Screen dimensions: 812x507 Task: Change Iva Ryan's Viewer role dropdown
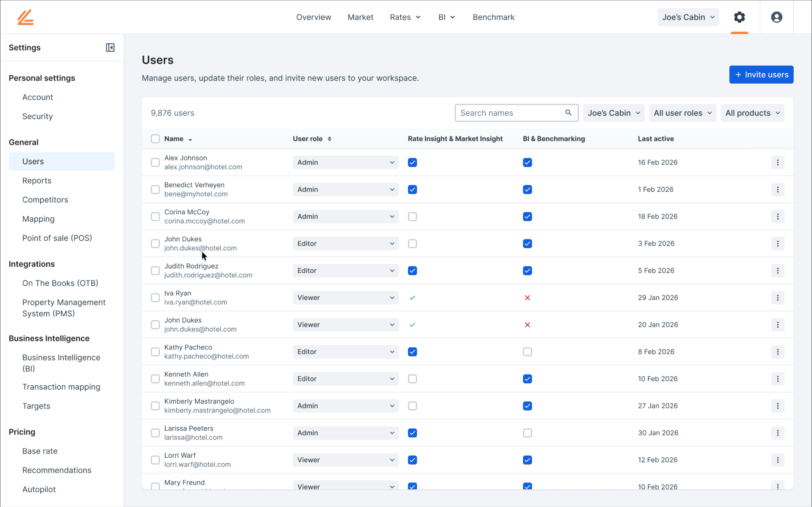point(345,298)
